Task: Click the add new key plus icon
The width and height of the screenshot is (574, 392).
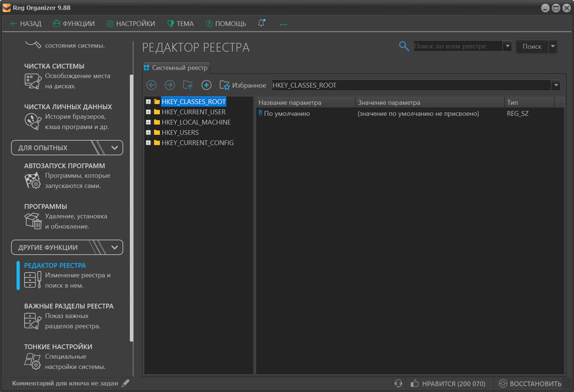Action: pos(206,85)
